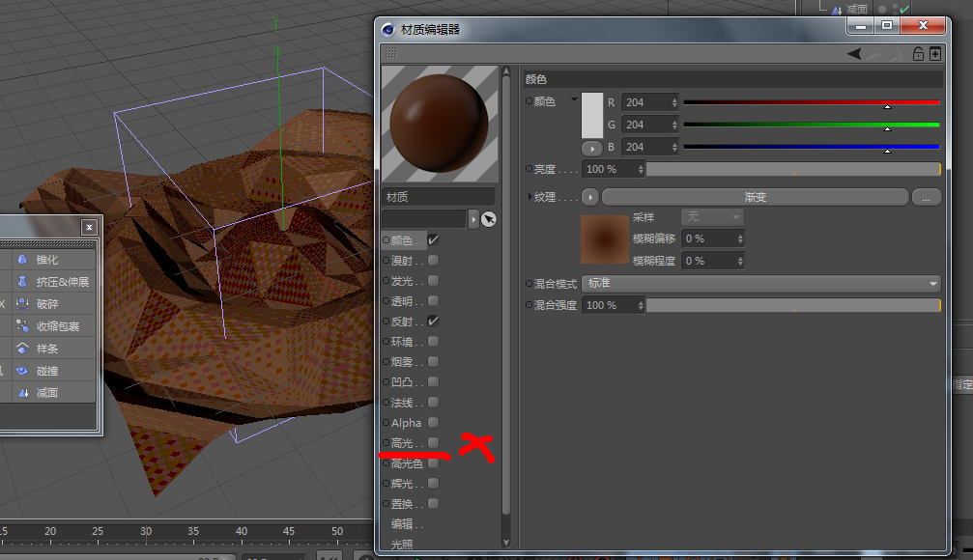The height and width of the screenshot is (560, 973).
Task: Select the 收缩包裹 deformer icon
Action: (23, 325)
